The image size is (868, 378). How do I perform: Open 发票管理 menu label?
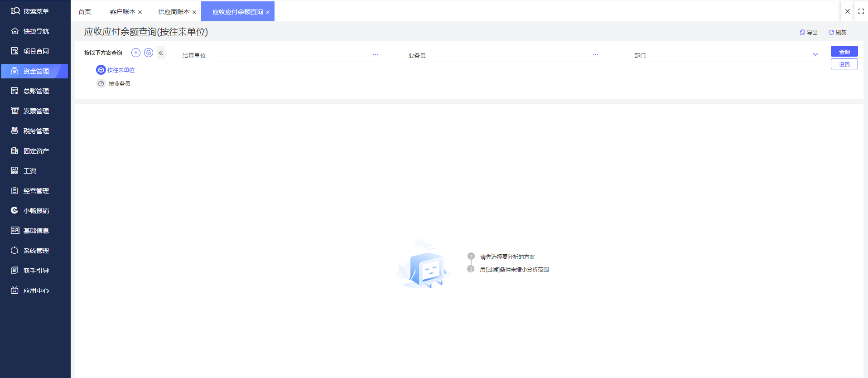pyautogui.click(x=36, y=111)
